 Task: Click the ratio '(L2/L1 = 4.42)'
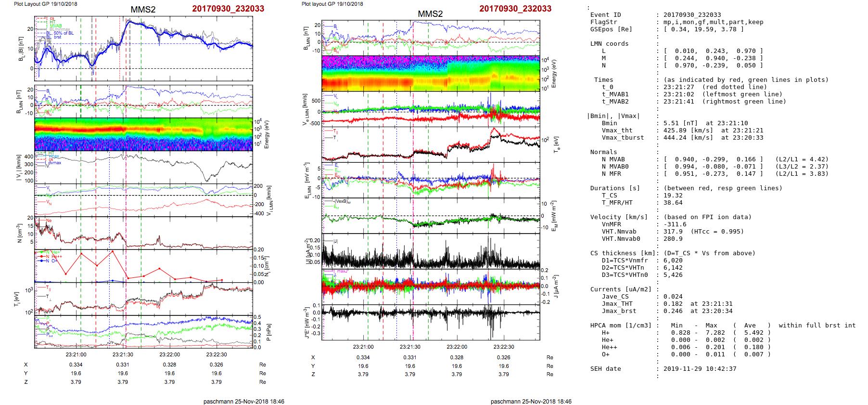pyautogui.click(x=802, y=159)
